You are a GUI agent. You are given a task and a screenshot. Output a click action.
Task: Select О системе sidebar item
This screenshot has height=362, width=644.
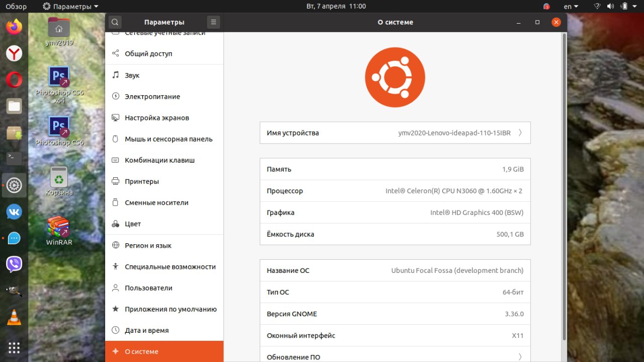tap(165, 351)
